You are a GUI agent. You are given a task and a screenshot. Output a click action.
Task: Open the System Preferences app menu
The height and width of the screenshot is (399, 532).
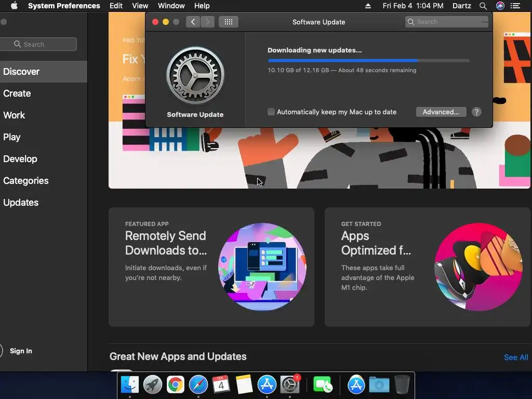(x=64, y=6)
